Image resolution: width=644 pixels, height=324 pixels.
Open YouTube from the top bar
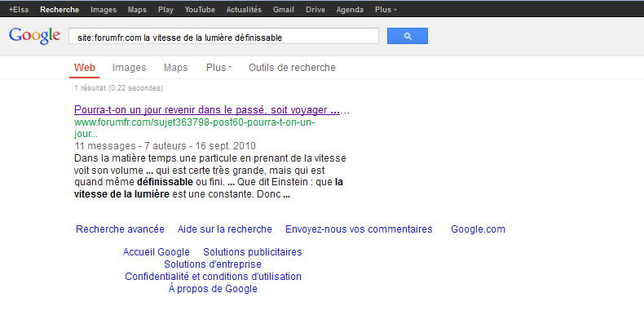click(x=200, y=10)
